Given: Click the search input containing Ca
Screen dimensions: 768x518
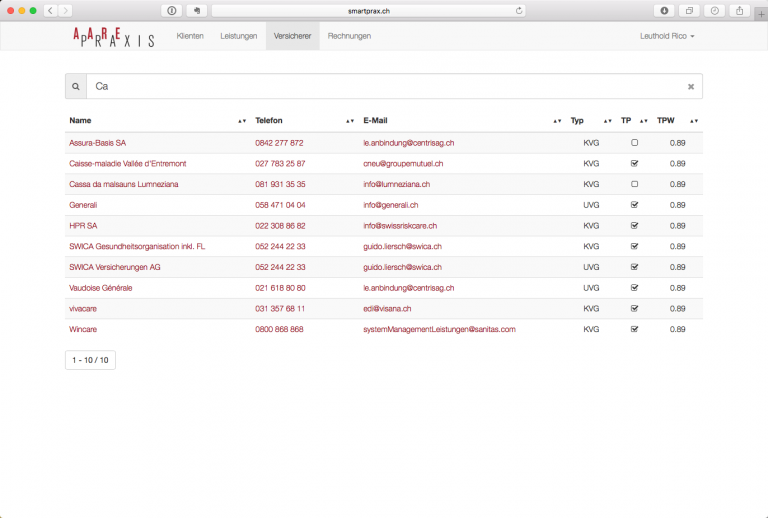Looking at the screenshot, I should [x=394, y=87].
